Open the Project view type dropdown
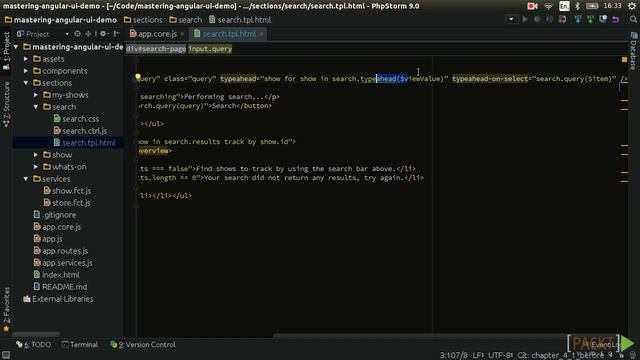640x360 pixels. click(x=67, y=34)
